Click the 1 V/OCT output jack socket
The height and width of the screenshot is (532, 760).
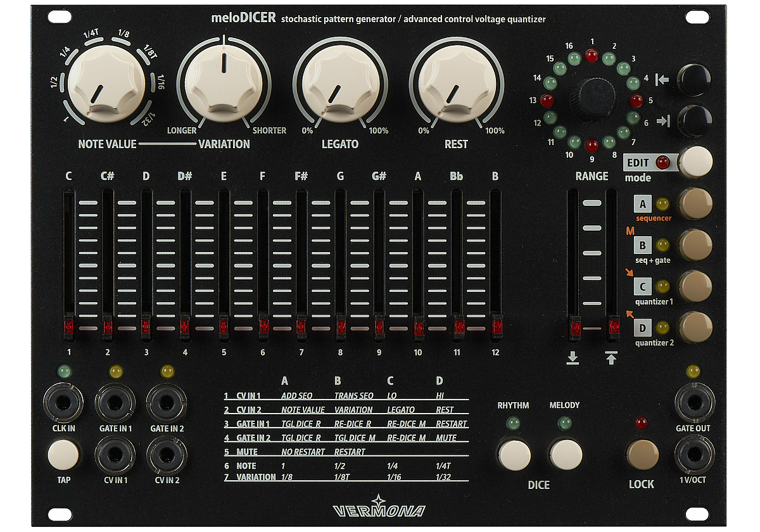694,454
